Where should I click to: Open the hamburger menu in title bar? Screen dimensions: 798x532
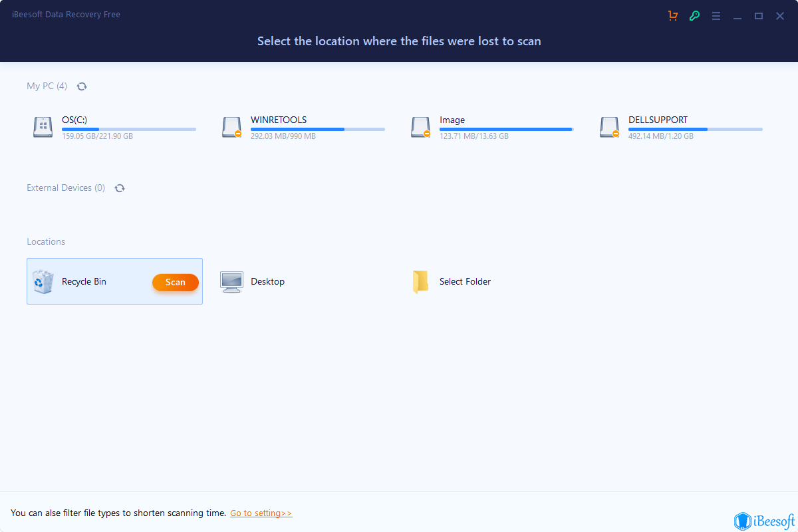(716, 15)
